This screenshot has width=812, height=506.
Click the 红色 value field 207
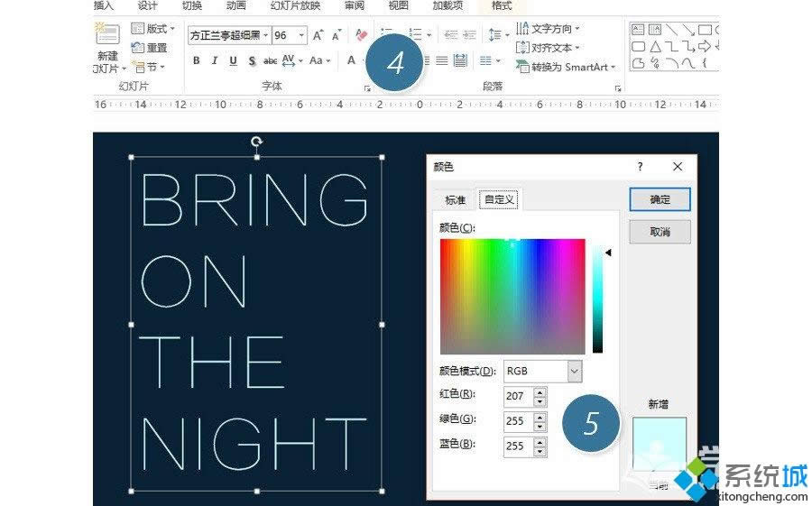pyautogui.click(x=518, y=396)
